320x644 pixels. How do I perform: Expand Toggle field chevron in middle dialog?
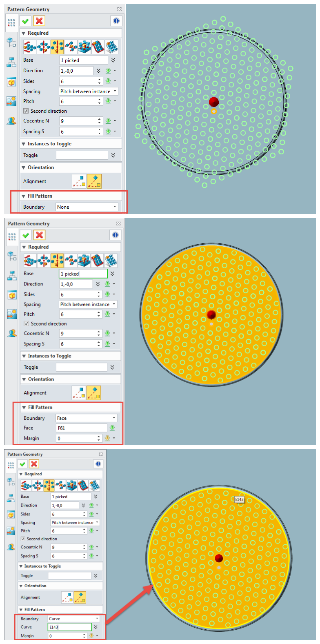tap(112, 367)
